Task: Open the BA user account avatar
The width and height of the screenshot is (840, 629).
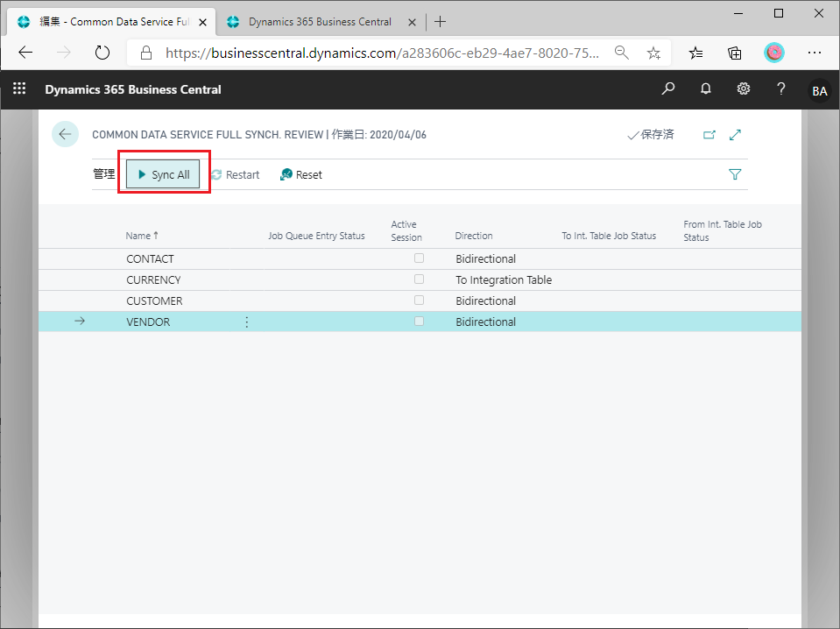Action: tap(819, 90)
